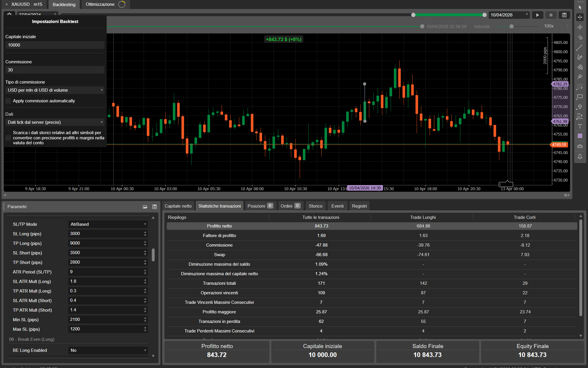Adjust the Velocità speed slider
The image size is (588, 368).
pos(511,26)
